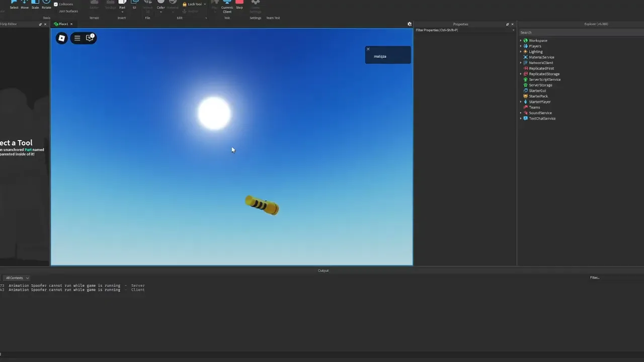Image resolution: width=644 pixels, height=362 pixels.
Task: Click the Select tool
Action: point(14,5)
